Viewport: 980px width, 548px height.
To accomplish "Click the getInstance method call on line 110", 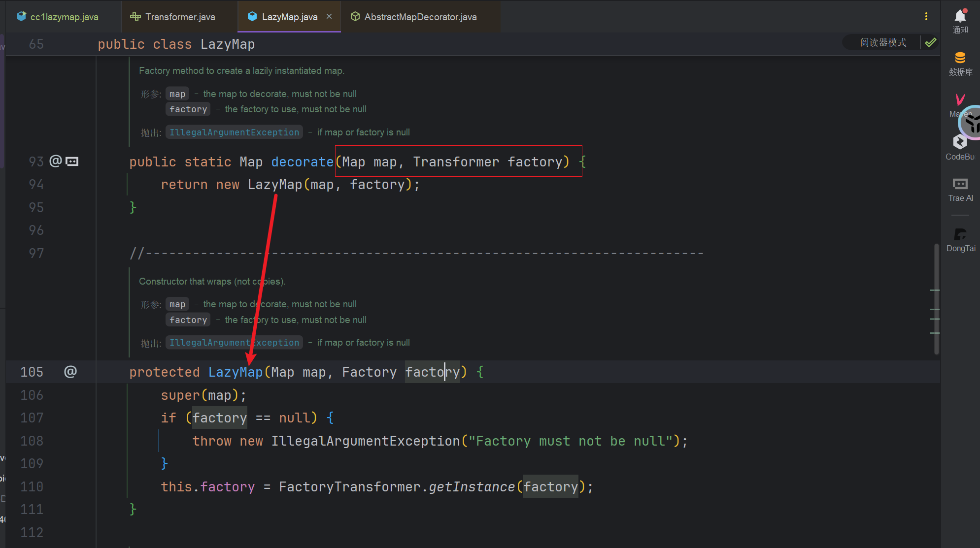I will [x=471, y=487].
